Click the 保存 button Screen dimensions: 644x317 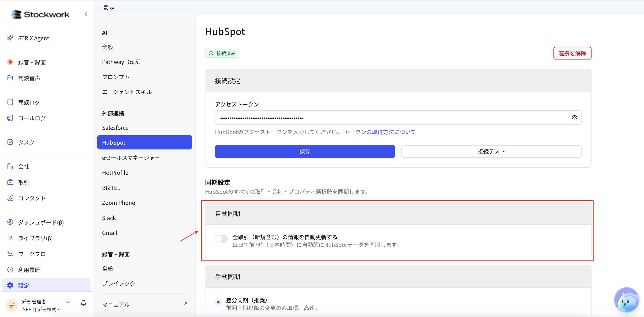tap(305, 151)
